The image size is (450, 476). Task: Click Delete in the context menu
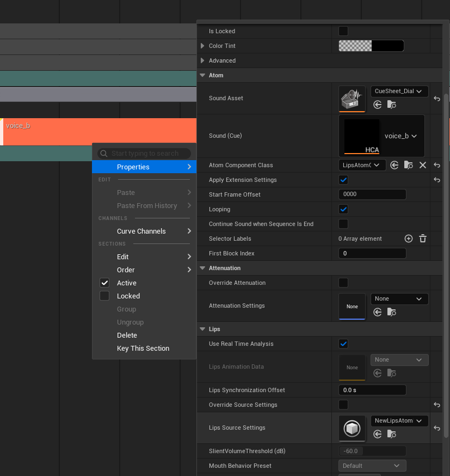pyautogui.click(x=127, y=335)
